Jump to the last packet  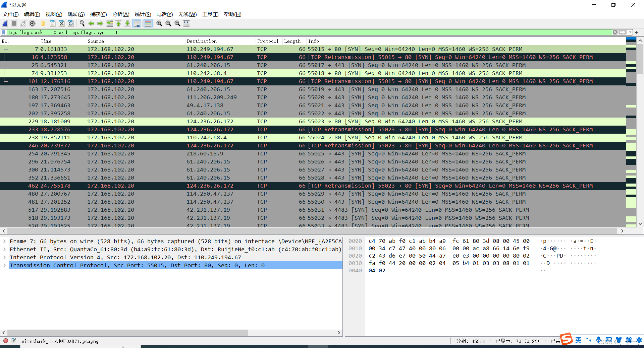coord(127,23)
